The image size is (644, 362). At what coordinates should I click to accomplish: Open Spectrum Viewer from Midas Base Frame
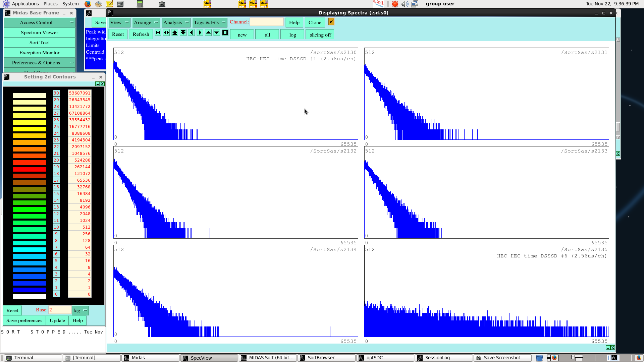coord(40,33)
